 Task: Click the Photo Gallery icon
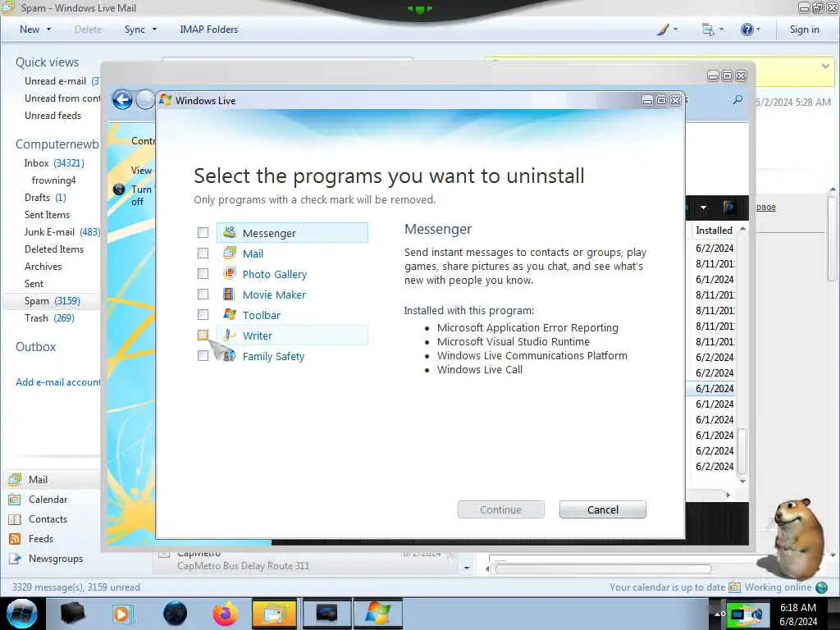(230, 274)
